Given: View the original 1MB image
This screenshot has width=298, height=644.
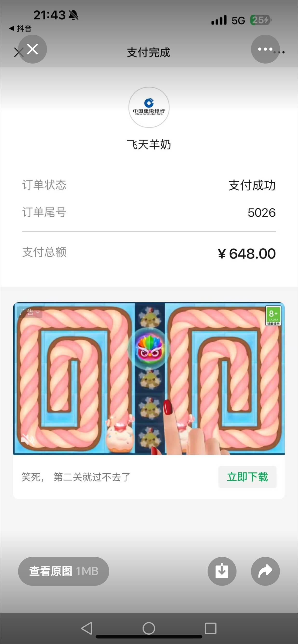Looking at the screenshot, I should (x=64, y=571).
